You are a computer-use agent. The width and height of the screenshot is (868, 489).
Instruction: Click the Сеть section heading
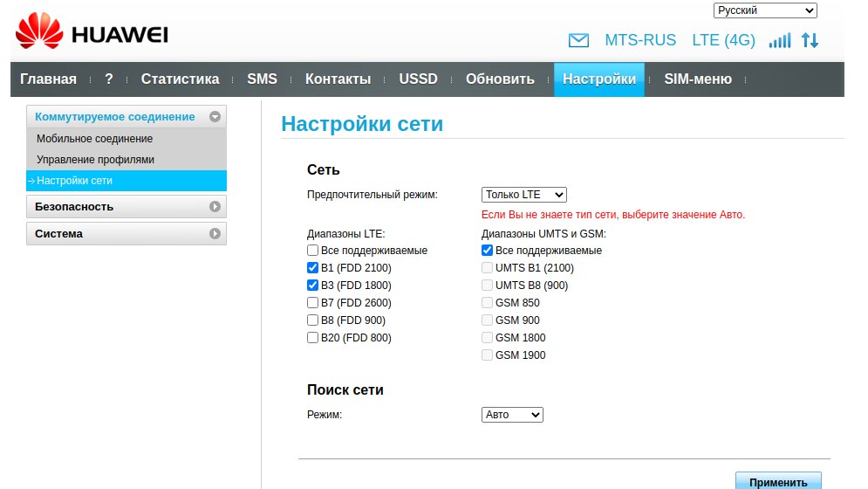(324, 169)
